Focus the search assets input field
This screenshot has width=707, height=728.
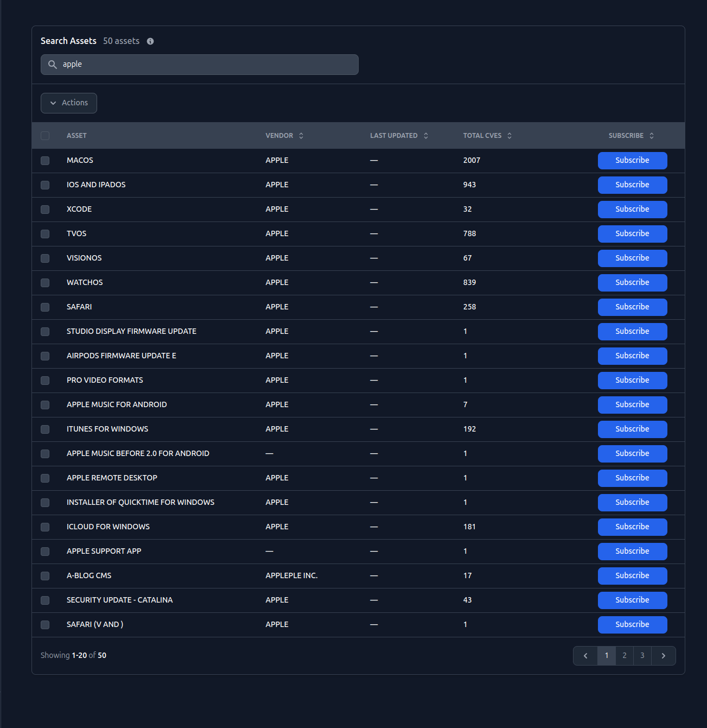(x=199, y=65)
